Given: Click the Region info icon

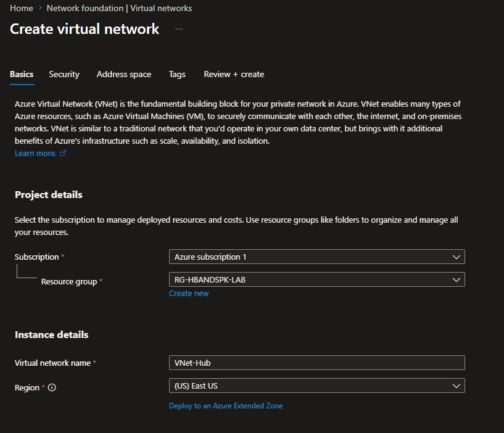Looking at the screenshot, I should [52, 388].
